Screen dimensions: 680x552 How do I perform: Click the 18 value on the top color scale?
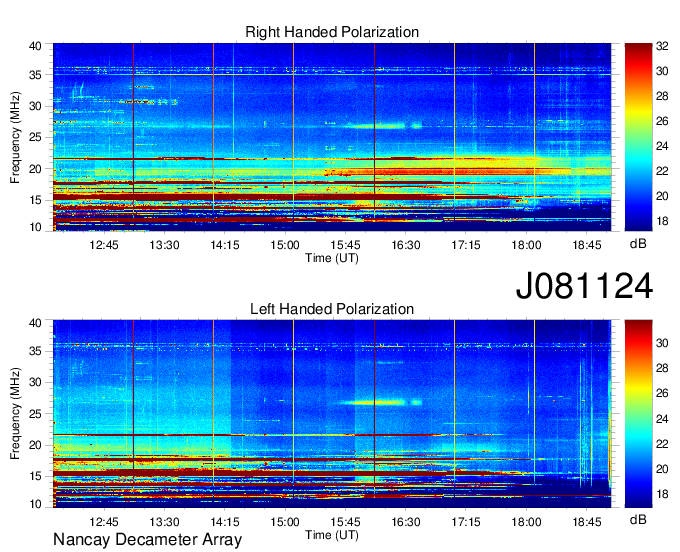(662, 221)
